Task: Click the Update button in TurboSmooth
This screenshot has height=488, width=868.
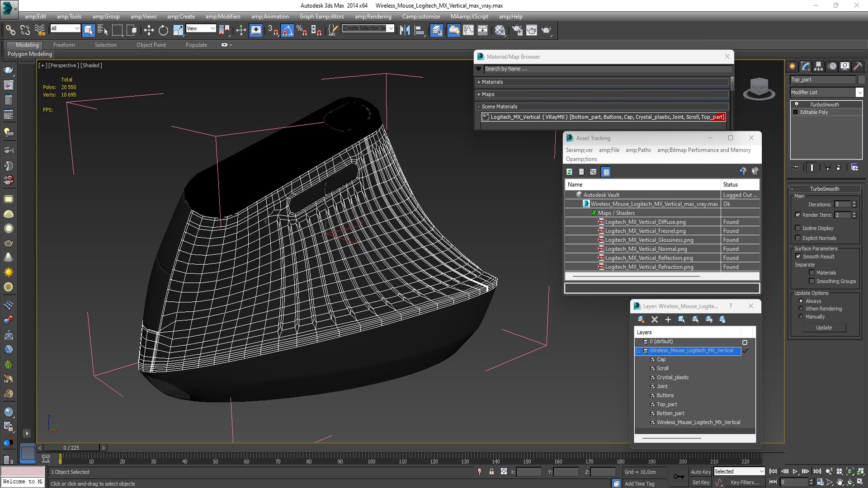Action: coord(823,328)
